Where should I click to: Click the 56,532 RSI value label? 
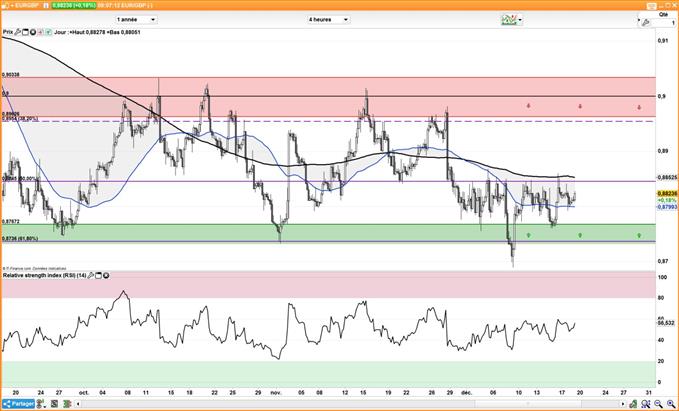[666, 323]
